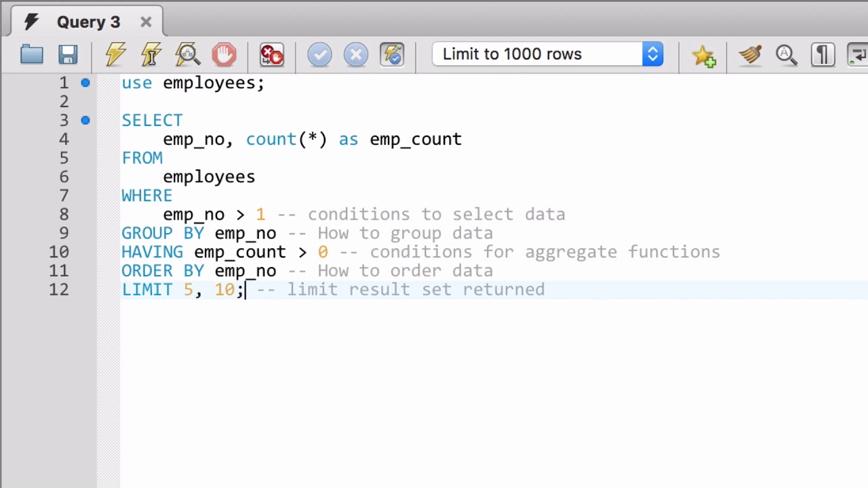Stop query execution with the red hand icon
Viewport: 868px width, 488px height.
click(x=224, y=54)
